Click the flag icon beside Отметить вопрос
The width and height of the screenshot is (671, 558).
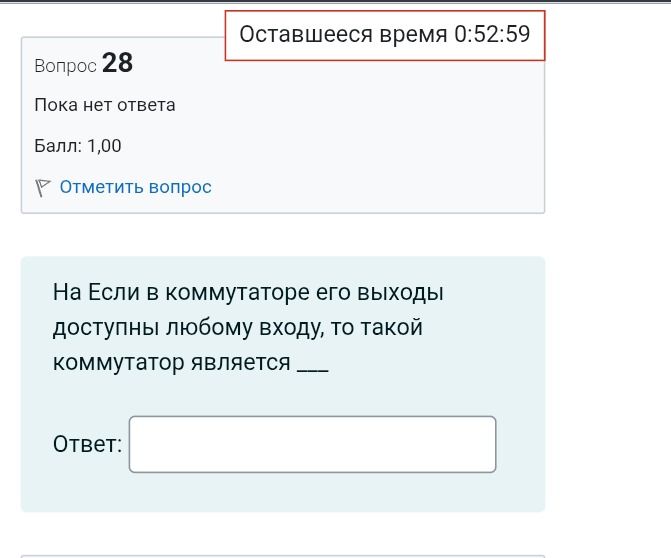tap(42, 187)
